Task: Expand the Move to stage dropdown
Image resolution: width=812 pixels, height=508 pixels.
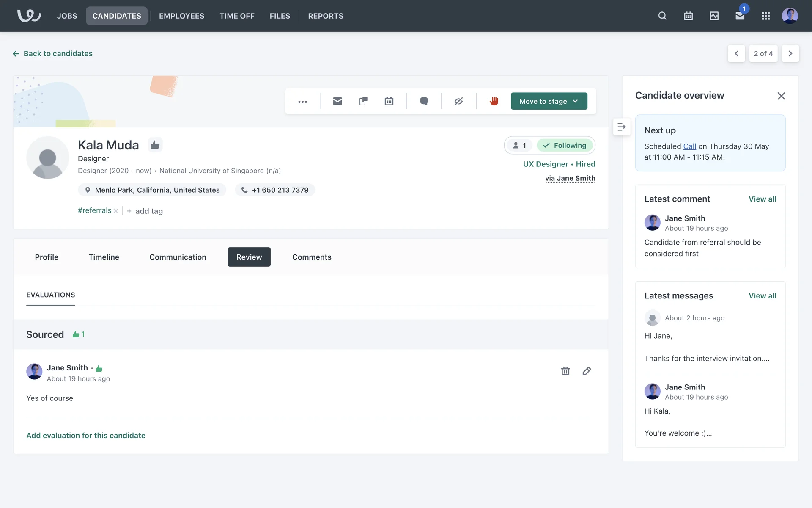Action: (549, 101)
